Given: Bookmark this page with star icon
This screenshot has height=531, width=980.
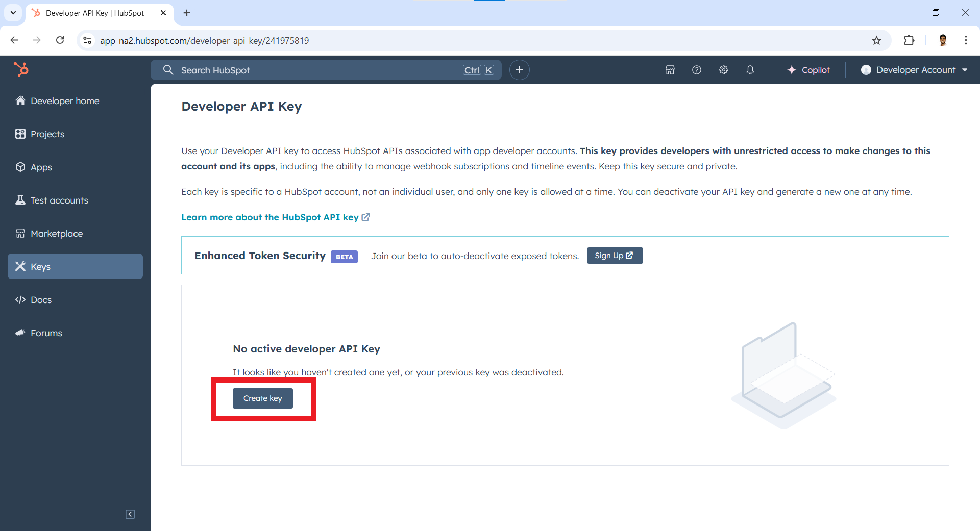Looking at the screenshot, I should point(876,40).
